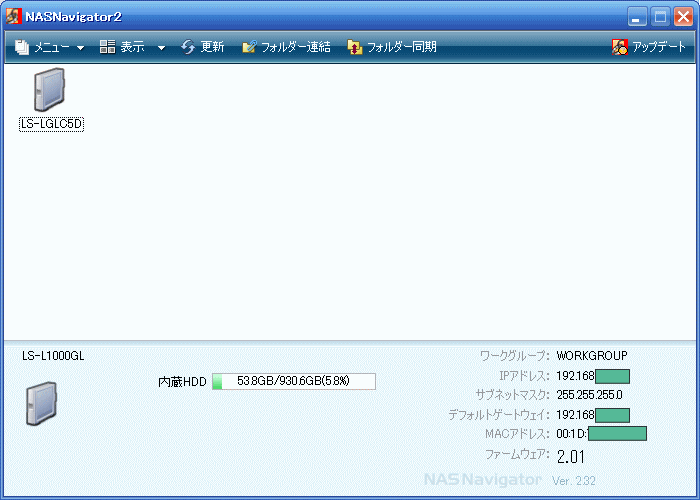Click the 内蔵HDD usage progress bar

pyautogui.click(x=293, y=381)
